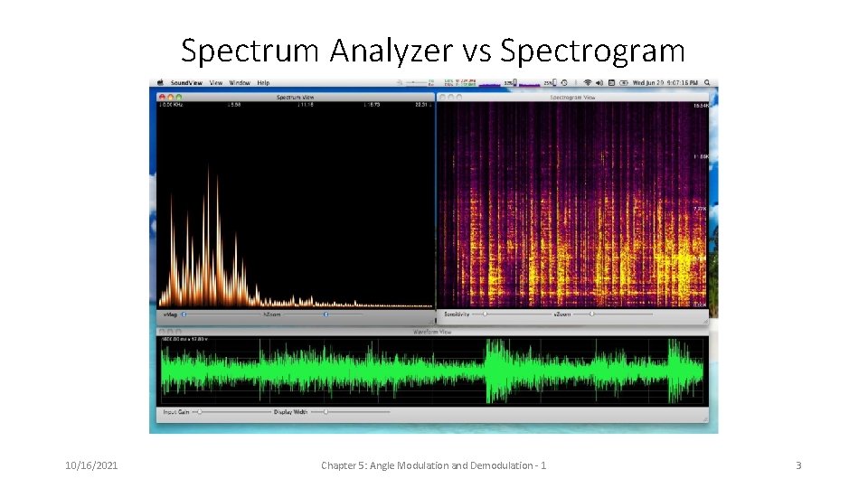868x488 pixels.
Task: Click the menu bar date and time
Action: 665,82
